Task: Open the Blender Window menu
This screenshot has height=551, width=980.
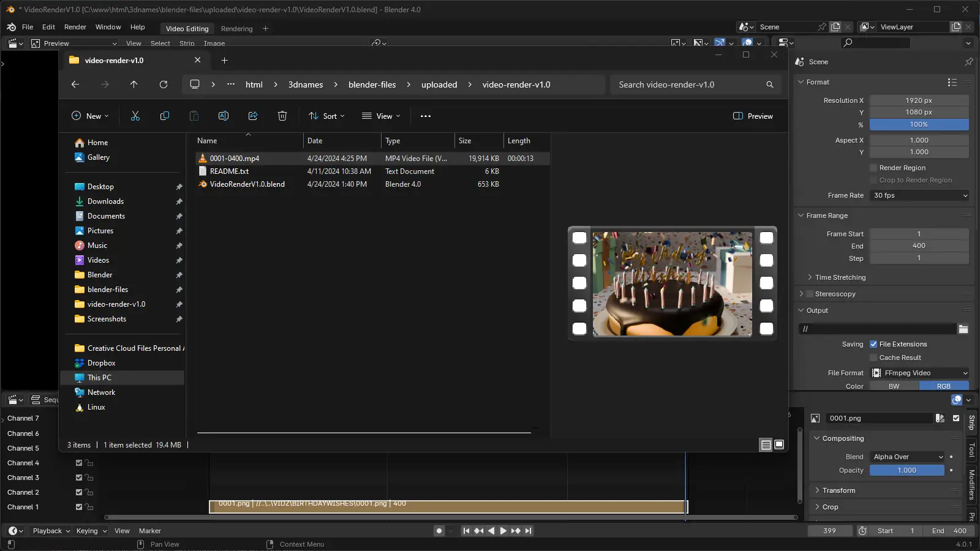Action: click(108, 27)
